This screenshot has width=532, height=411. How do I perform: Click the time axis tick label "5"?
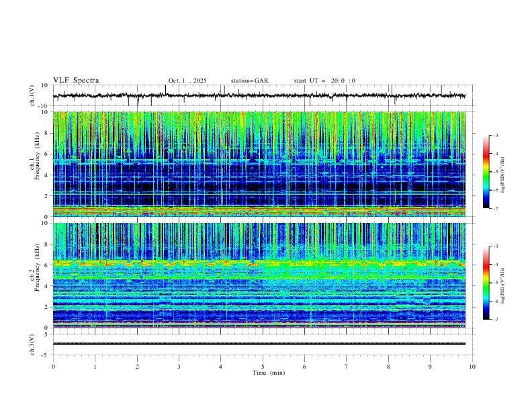(263, 367)
